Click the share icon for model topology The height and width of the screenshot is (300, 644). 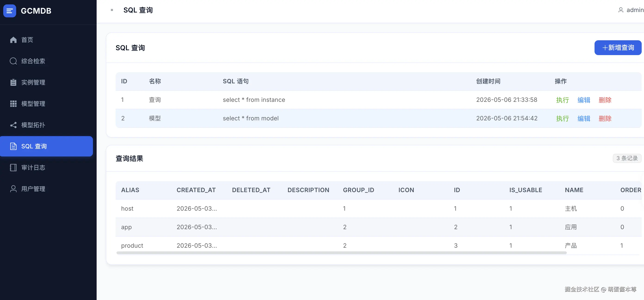[13, 125]
